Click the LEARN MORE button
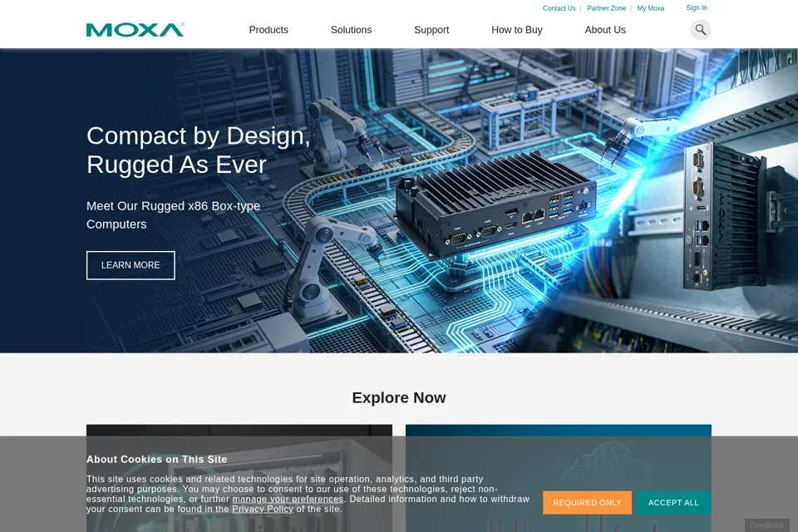This screenshot has height=532, width=798. pos(131,265)
